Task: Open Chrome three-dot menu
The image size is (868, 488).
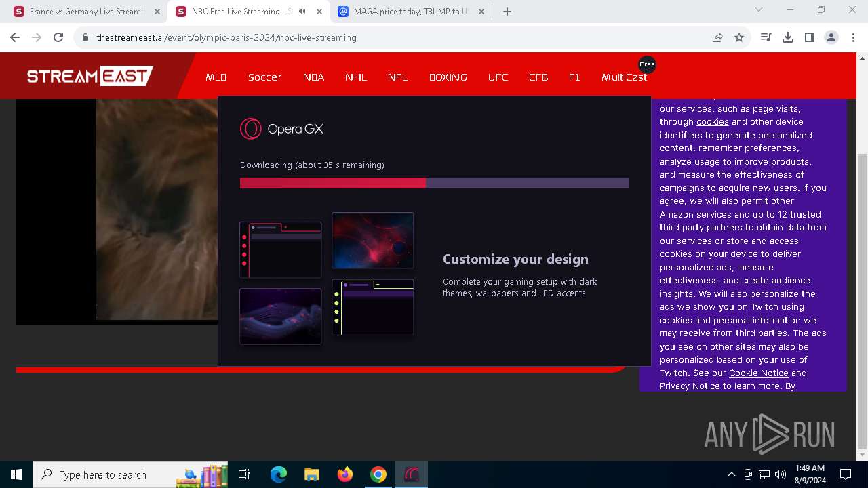Action: (853, 37)
